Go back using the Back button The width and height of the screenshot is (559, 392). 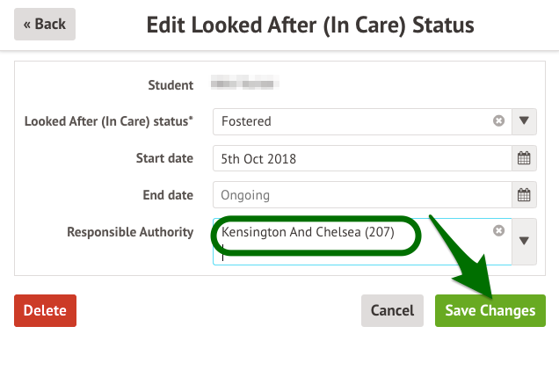coord(45,25)
